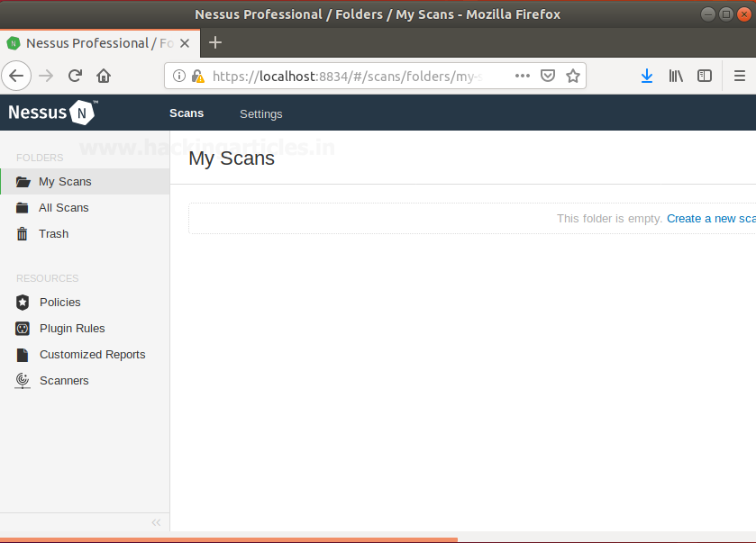Open the Firefox hamburger menu
Image resolution: width=756 pixels, height=543 pixels.
[740, 76]
